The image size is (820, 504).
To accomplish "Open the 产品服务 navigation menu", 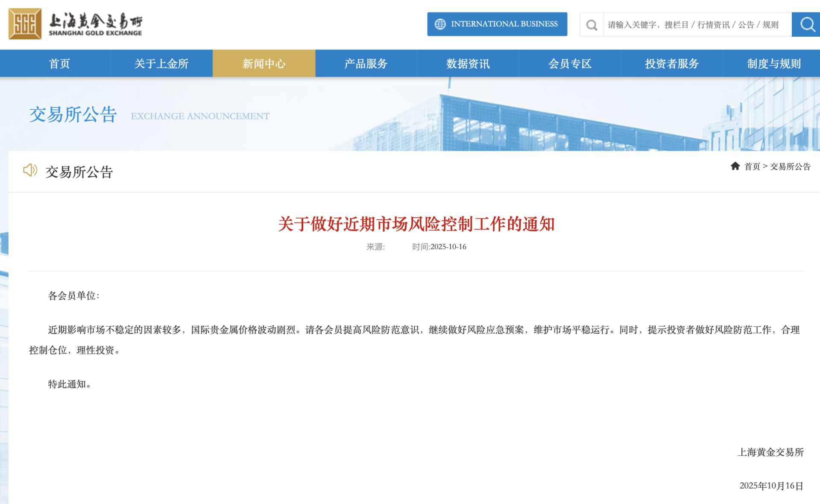I will 366,64.
